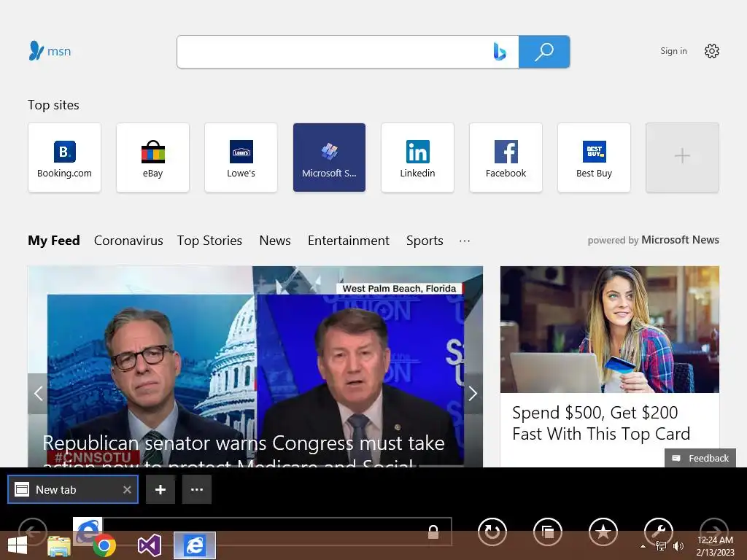This screenshot has height=560, width=747.
Task: Open Favorites star button
Action: tap(603, 532)
